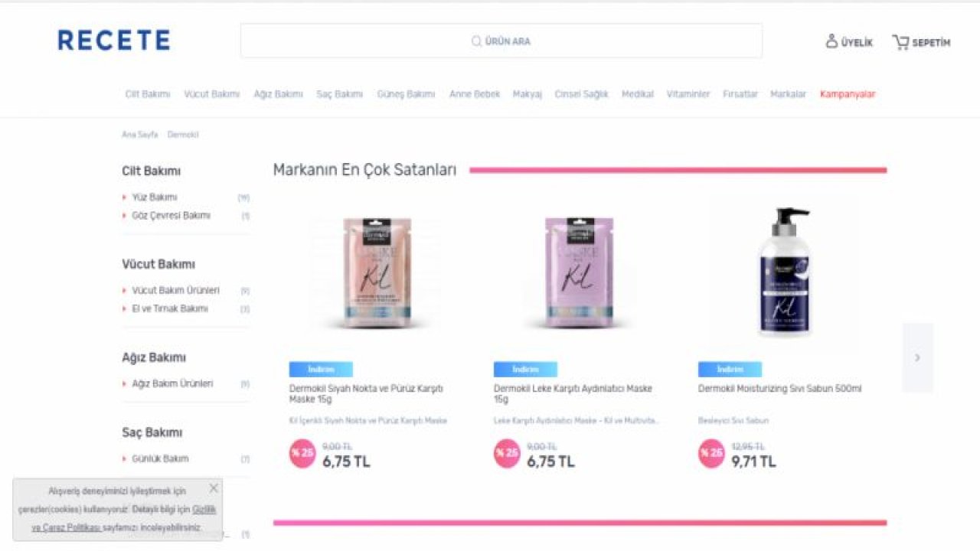Click the RECETE logo

pos(114,41)
